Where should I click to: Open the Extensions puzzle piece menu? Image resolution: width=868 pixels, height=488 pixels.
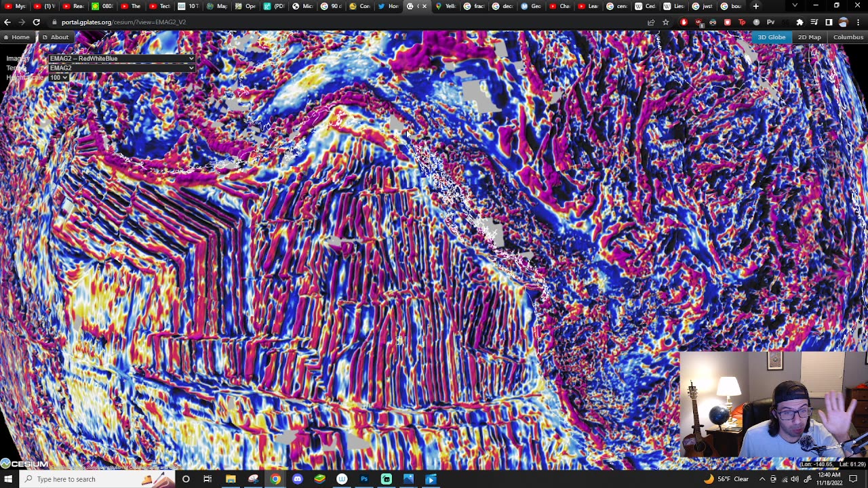coord(800,22)
